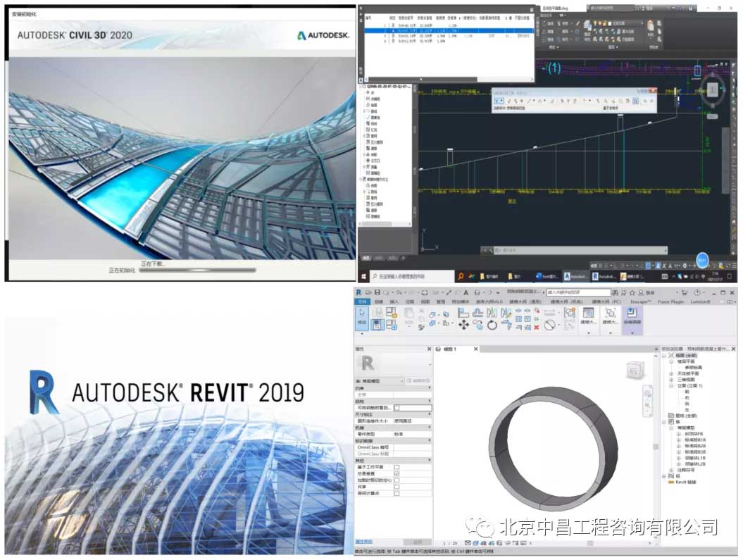Switch to the Revit taskbar button
This screenshot has width=743, height=560.
pos(604,275)
